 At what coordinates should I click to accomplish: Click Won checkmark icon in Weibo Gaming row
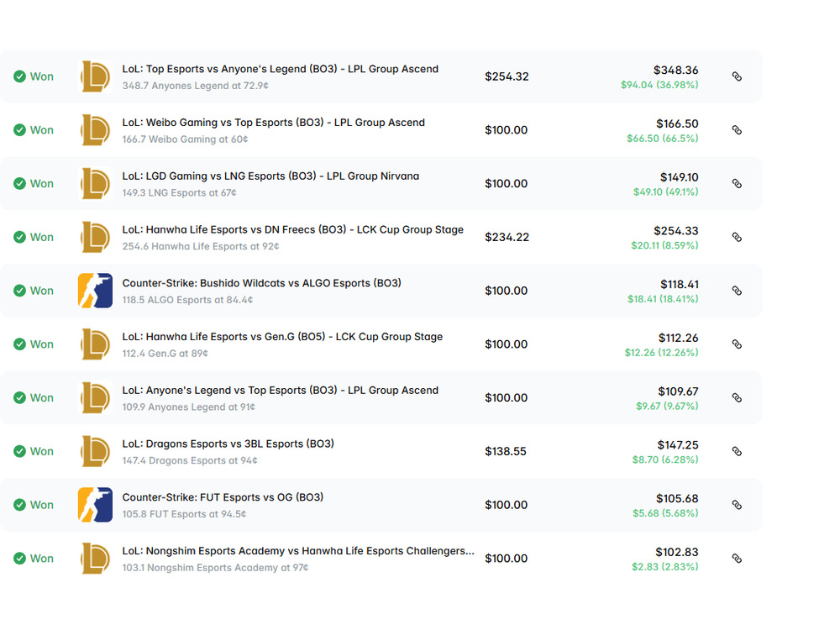(20, 130)
